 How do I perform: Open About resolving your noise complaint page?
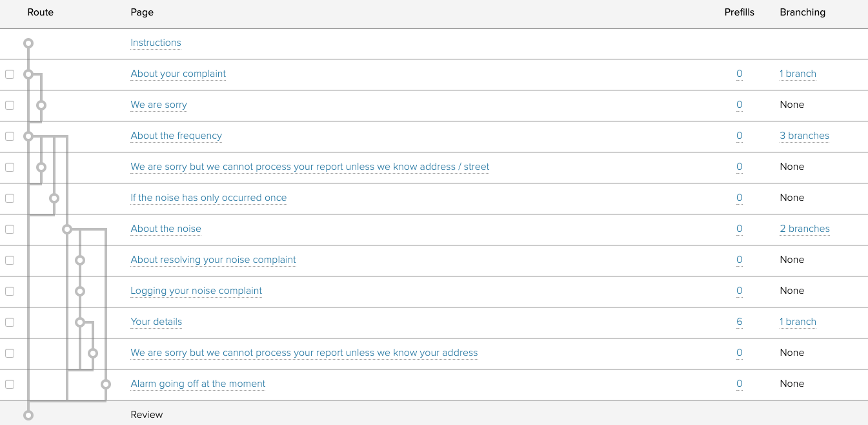tap(213, 260)
